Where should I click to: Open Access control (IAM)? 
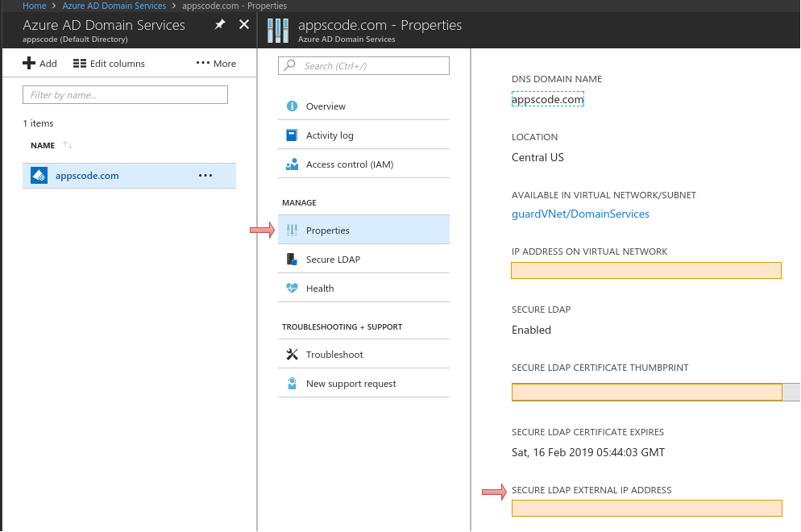click(363, 164)
